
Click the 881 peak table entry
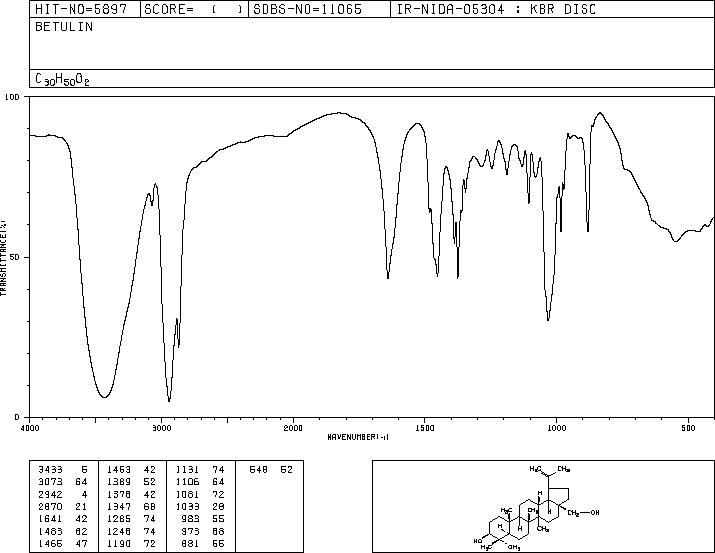click(x=204, y=543)
